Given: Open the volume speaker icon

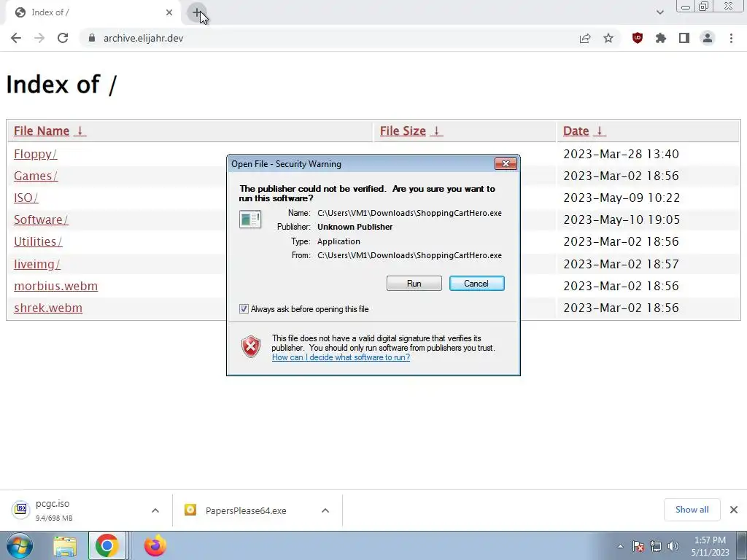Looking at the screenshot, I should 673,546.
